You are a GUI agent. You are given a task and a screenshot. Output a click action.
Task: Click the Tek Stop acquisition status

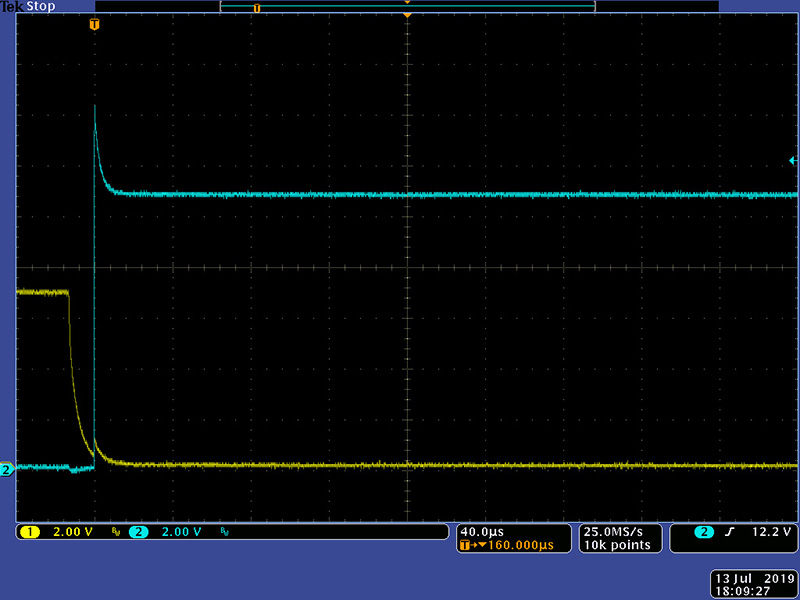(x=28, y=7)
